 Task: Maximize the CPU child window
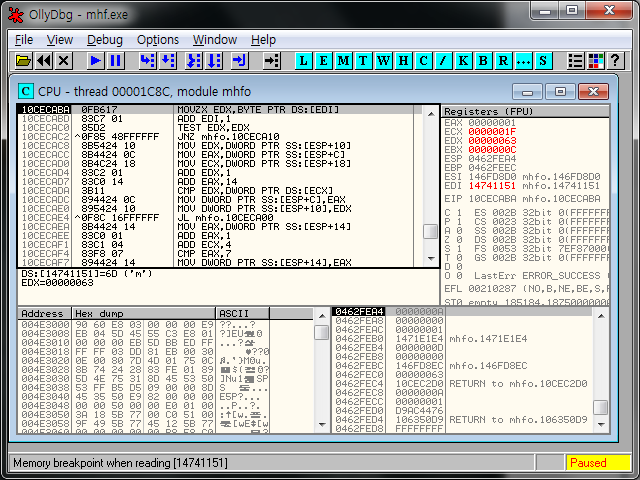pos(561,91)
